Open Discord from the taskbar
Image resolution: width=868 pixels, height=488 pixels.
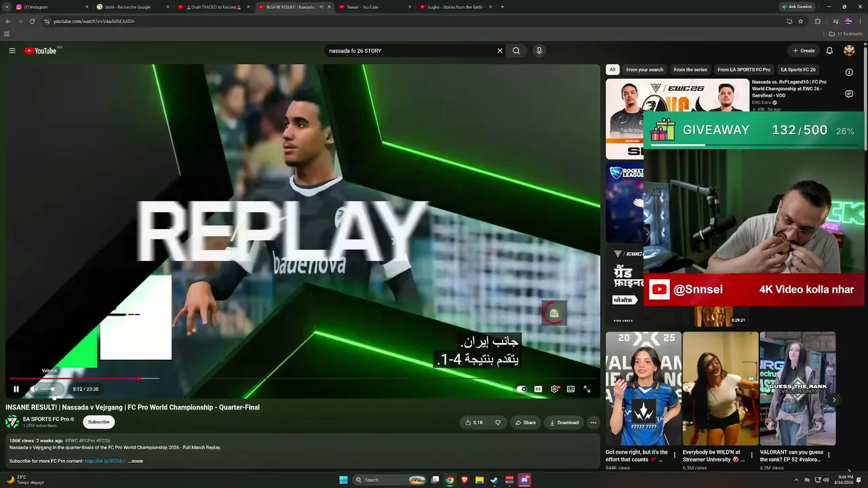[524, 480]
